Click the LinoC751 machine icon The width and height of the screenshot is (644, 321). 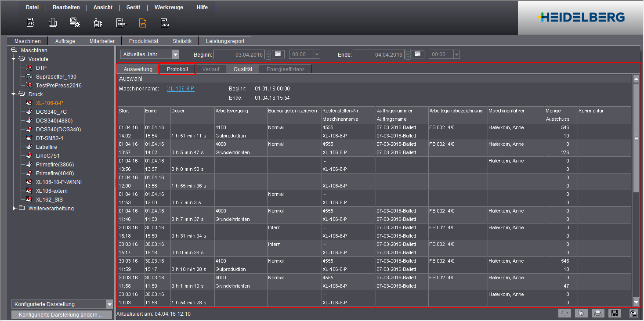tap(29, 155)
